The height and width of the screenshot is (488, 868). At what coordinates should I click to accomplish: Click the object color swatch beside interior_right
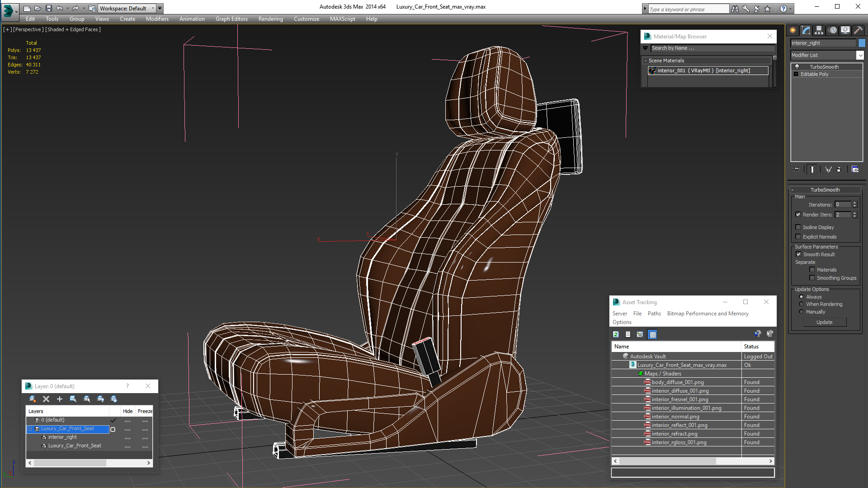862,43
